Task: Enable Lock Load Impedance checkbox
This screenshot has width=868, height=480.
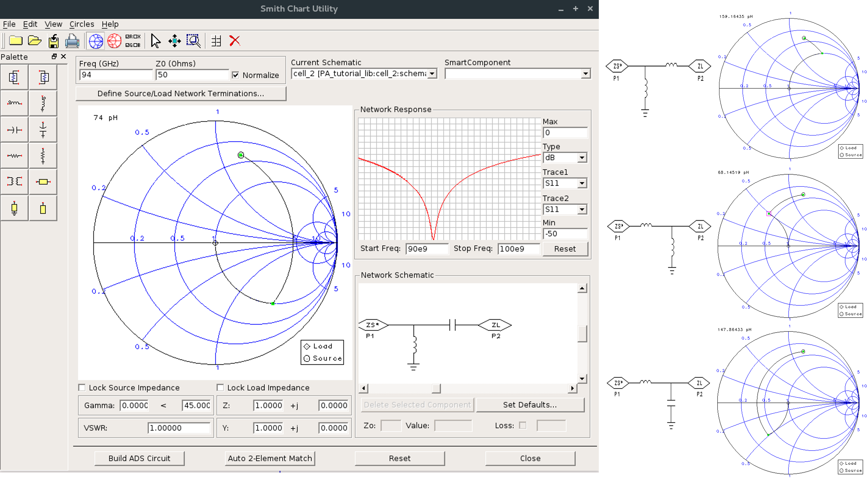Action: 220,387
